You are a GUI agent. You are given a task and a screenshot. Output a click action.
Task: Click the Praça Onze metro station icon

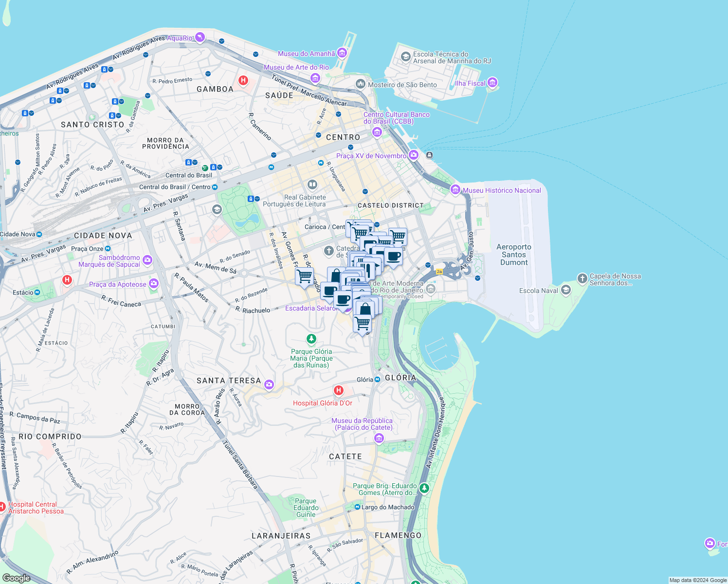pyautogui.click(x=108, y=249)
